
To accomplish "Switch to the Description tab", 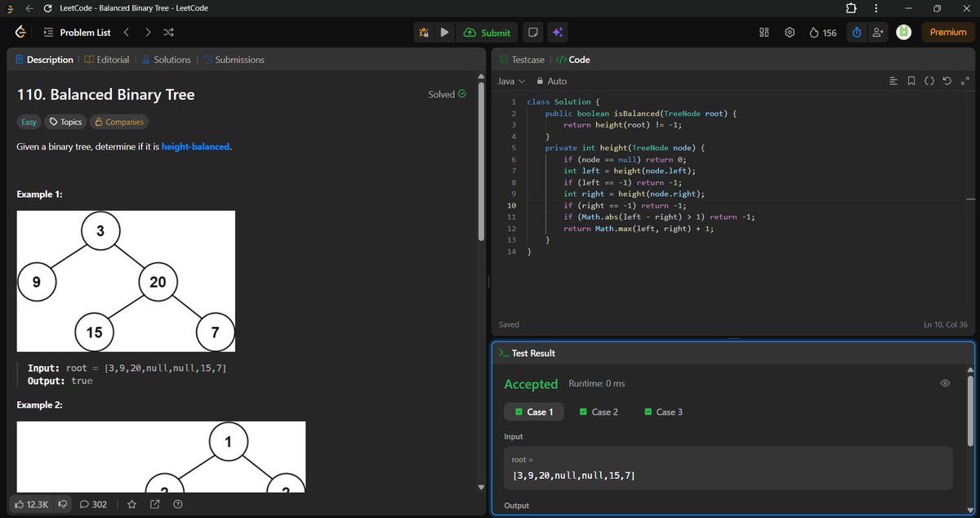I will (x=43, y=60).
